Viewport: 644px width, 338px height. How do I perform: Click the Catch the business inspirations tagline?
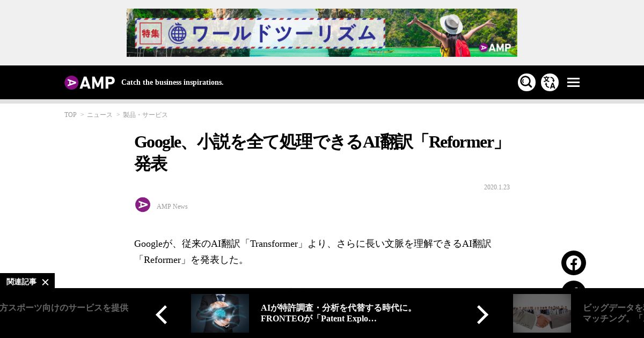(x=172, y=82)
